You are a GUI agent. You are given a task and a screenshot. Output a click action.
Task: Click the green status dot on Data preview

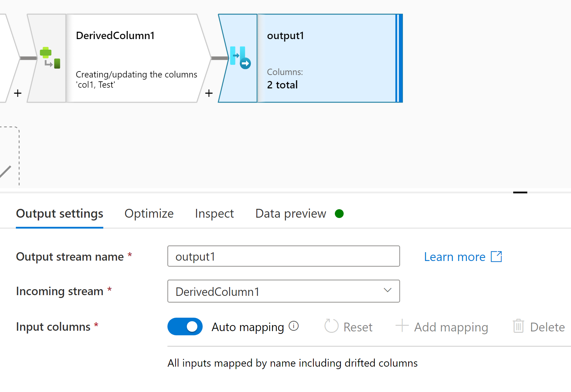[x=339, y=213]
